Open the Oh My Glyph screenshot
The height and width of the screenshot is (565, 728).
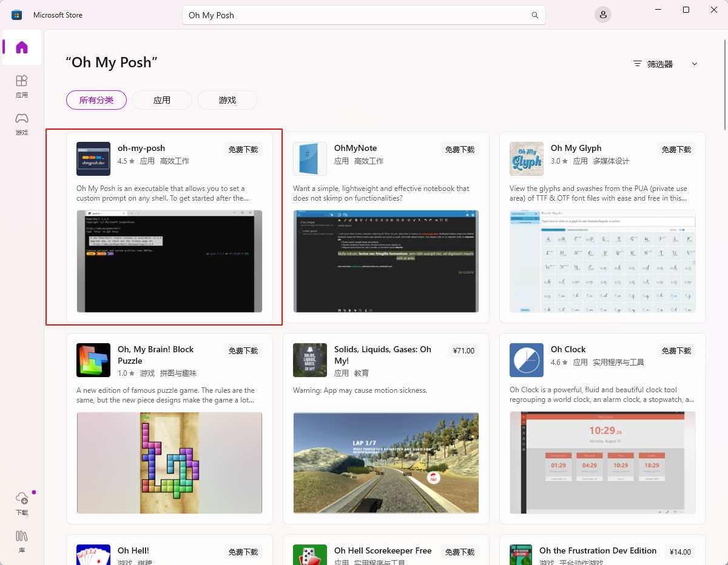tap(602, 261)
